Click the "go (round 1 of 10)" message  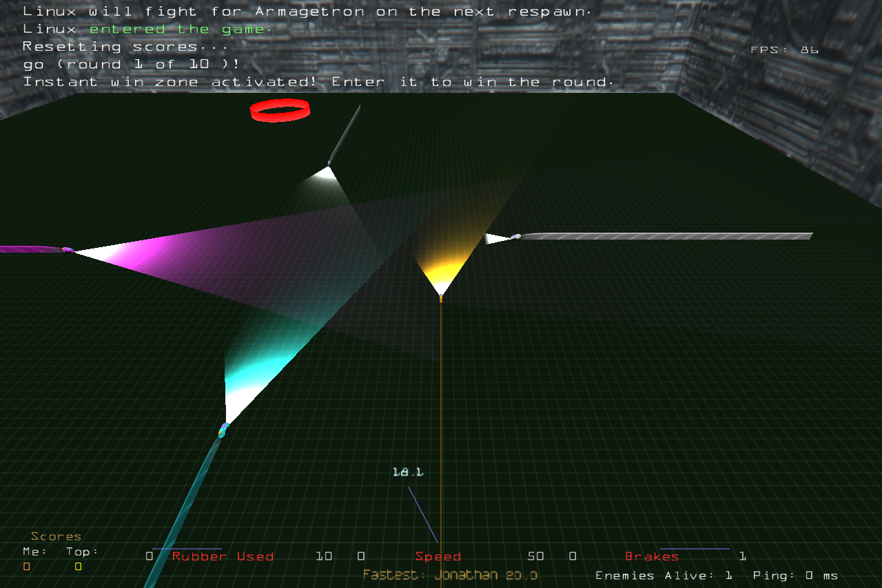[x=132, y=64]
